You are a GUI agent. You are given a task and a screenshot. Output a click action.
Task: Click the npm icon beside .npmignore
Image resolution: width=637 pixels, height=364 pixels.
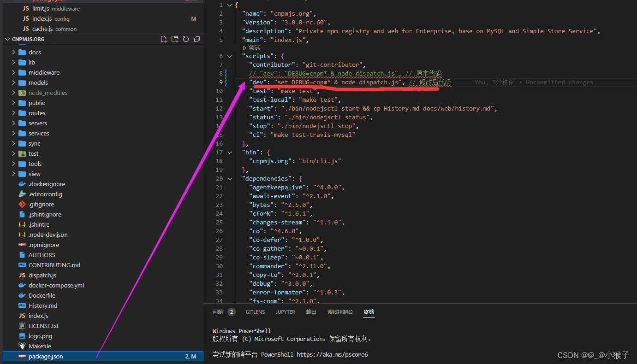(22, 245)
